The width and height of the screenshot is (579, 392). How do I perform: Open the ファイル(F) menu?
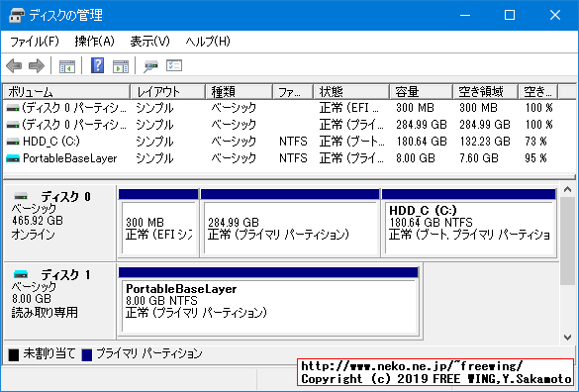pos(34,42)
